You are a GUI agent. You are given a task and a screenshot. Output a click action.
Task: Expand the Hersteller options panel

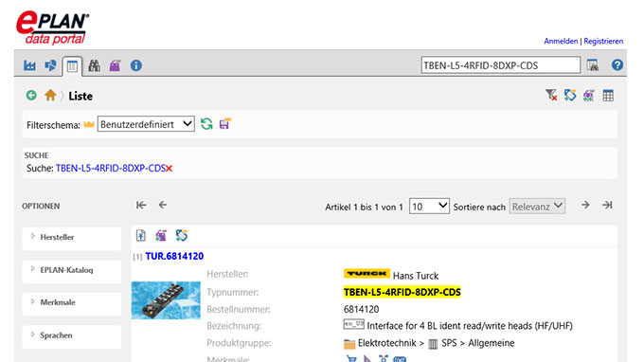coord(72,237)
